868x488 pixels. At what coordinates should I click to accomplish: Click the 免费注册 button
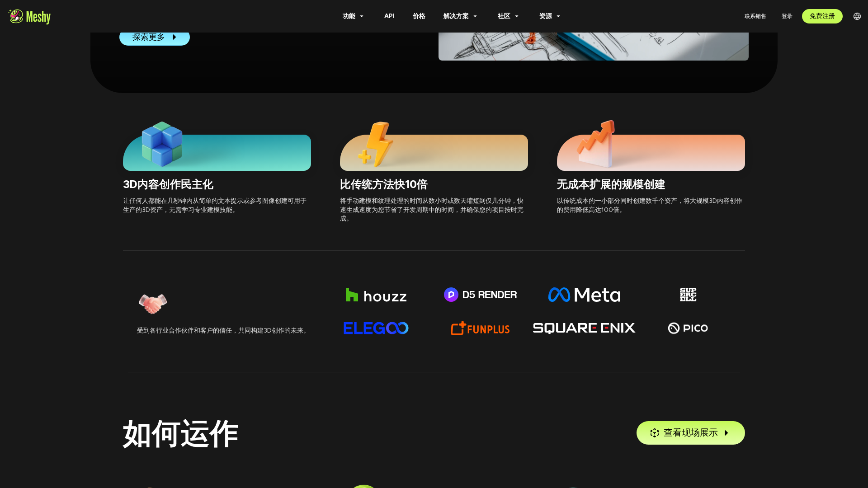coord(822,16)
